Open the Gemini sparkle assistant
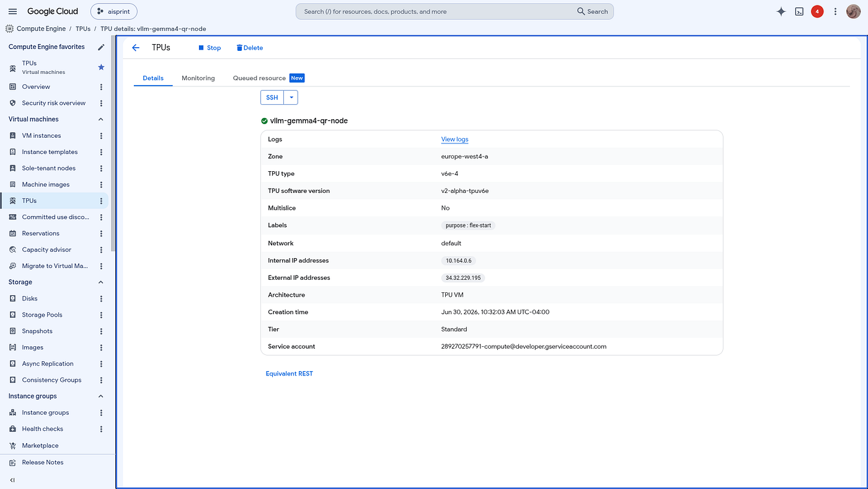868x489 pixels. pos(781,11)
